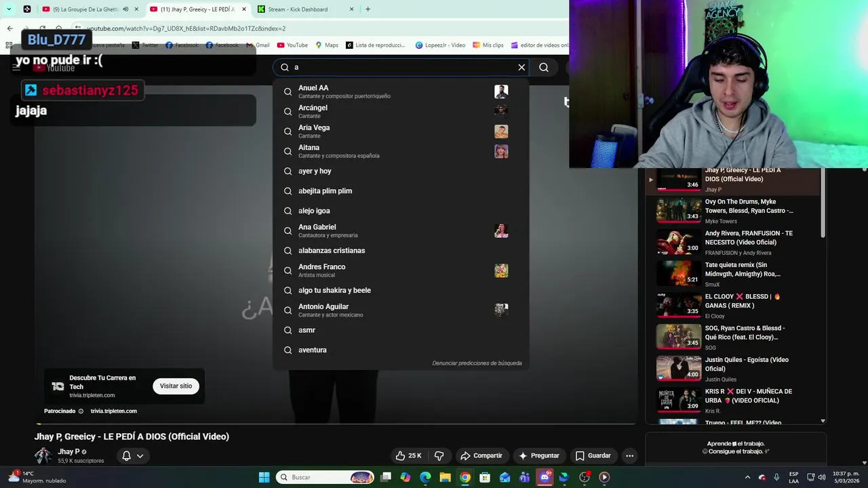Click the Preguntar button
868x488 pixels.
[539, 455]
